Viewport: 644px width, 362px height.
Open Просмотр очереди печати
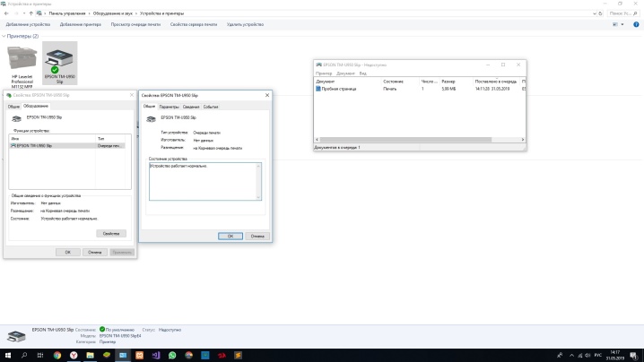135,24
